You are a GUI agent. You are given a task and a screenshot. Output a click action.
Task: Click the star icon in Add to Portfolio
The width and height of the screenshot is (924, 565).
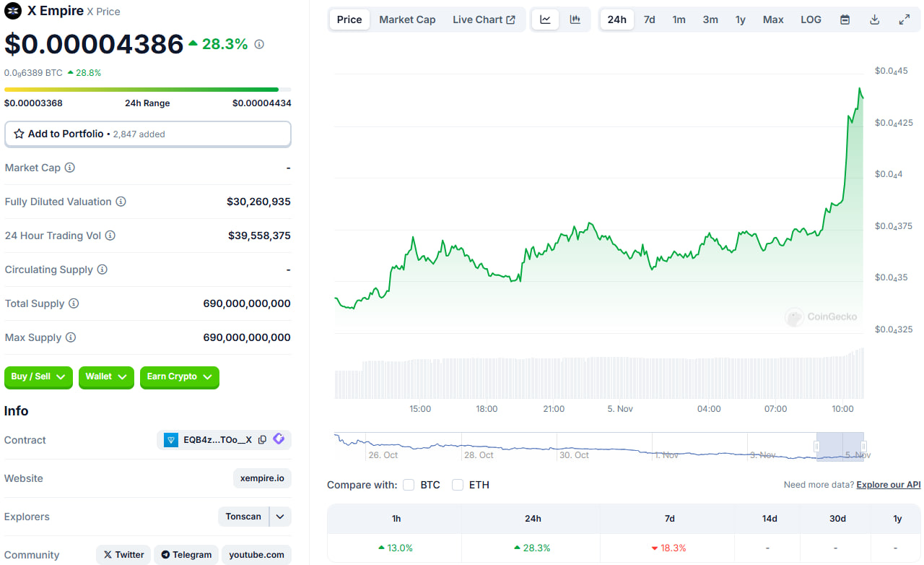(x=19, y=134)
